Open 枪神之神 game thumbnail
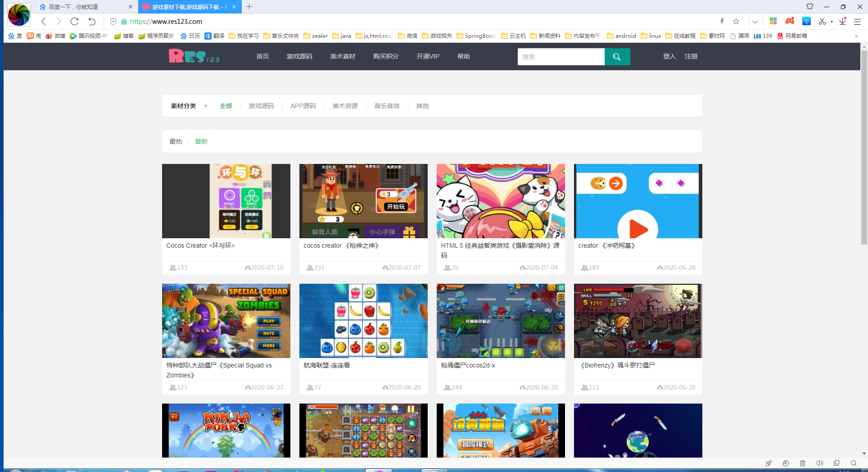Screen dimensions: 868x472 (363, 201)
